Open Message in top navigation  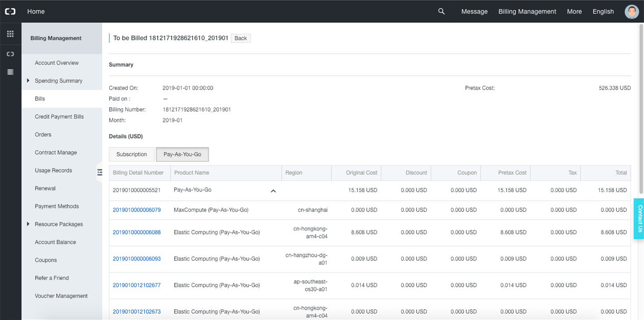pyautogui.click(x=474, y=12)
